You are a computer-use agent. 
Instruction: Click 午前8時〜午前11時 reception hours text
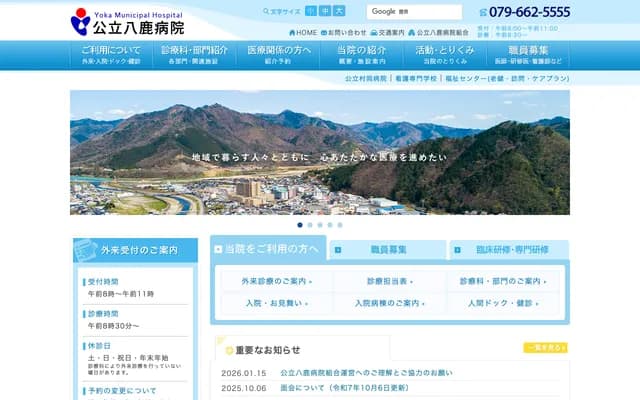[x=121, y=294]
